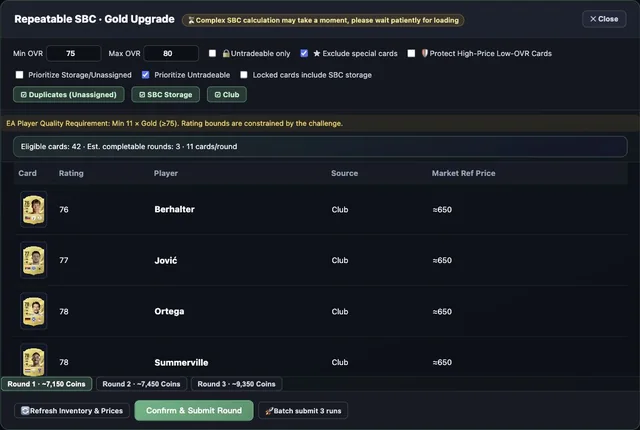This screenshot has width=640, height=430.
Task: Click the Min OVR input field
Action: pyautogui.click(x=73, y=53)
